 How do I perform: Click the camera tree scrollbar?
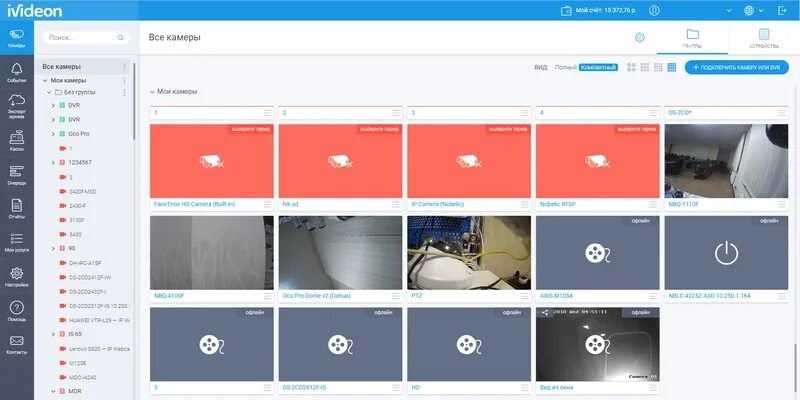134,101
